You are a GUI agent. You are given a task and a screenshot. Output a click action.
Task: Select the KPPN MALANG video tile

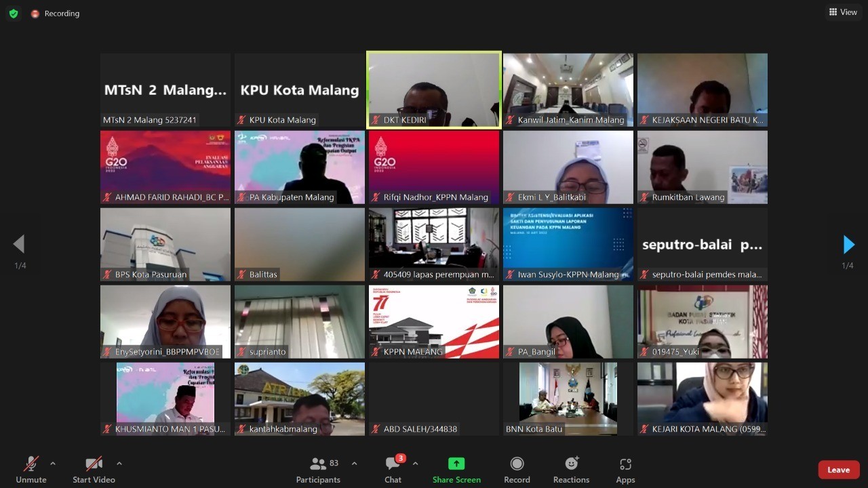(x=434, y=321)
